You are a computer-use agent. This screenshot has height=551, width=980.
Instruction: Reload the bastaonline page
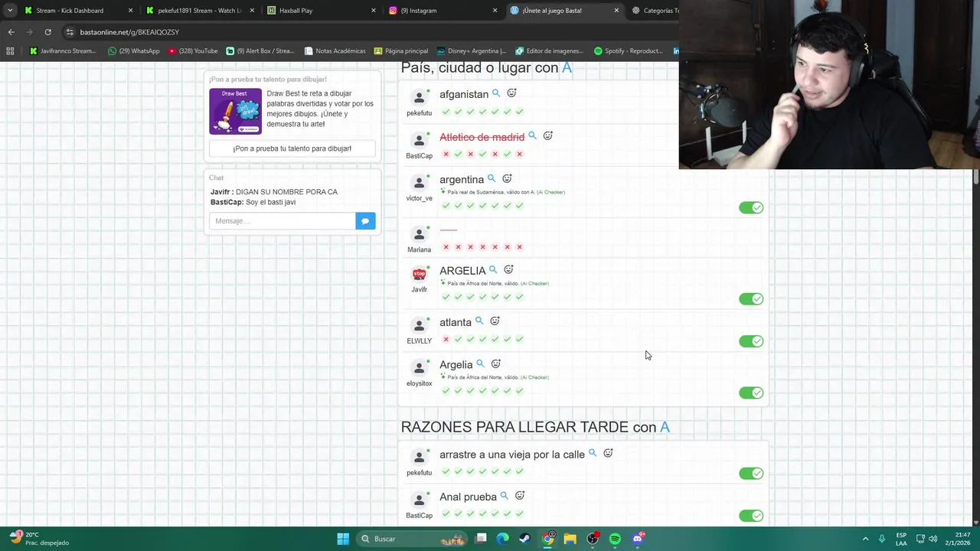pos(47,32)
